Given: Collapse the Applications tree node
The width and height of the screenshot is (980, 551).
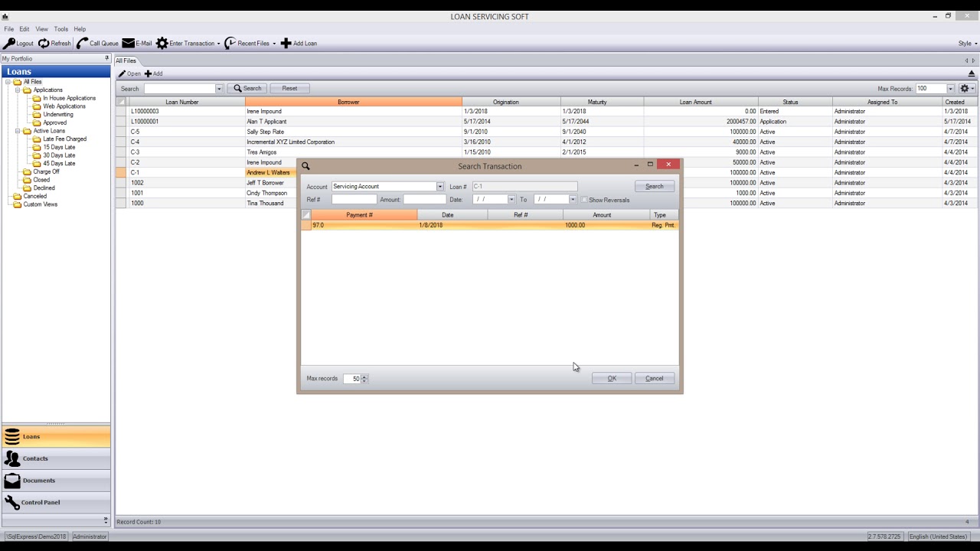Looking at the screenshot, I should [x=18, y=90].
